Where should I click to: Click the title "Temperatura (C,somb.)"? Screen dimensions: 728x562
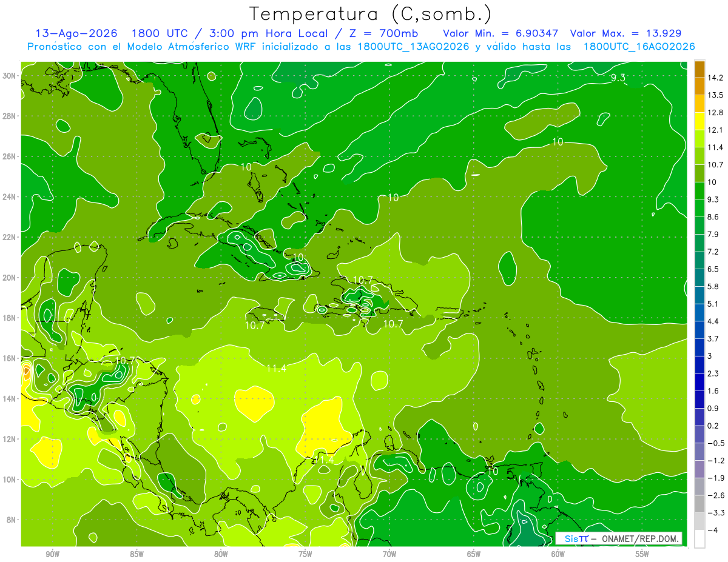(x=371, y=15)
